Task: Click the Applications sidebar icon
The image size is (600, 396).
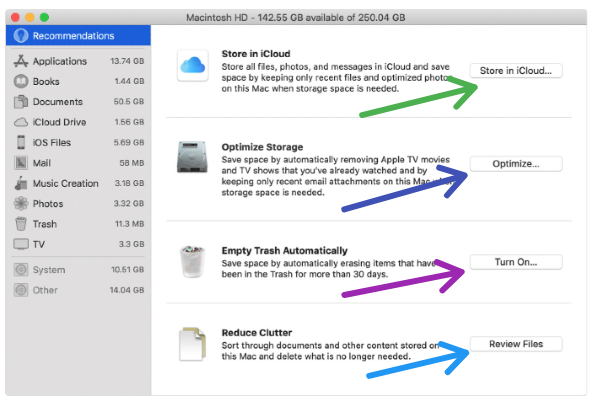Action: click(x=21, y=61)
